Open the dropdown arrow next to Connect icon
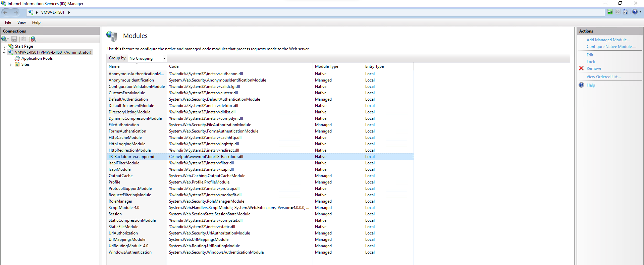 (x=8, y=39)
